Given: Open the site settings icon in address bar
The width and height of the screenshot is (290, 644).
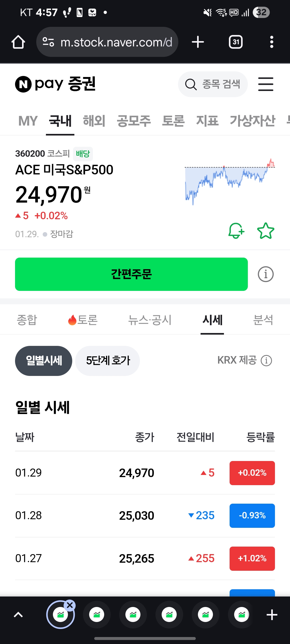Looking at the screenshot, I should (x=49, y=42).
